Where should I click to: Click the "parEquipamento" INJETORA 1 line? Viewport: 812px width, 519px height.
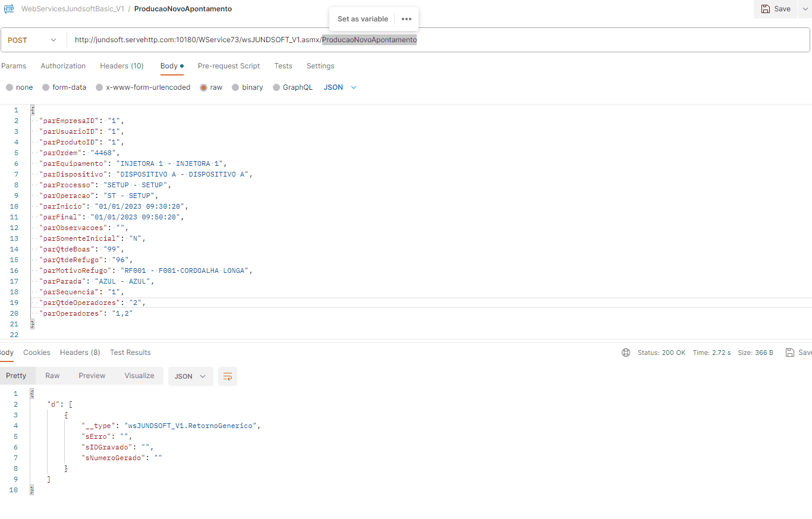(133, 163)
